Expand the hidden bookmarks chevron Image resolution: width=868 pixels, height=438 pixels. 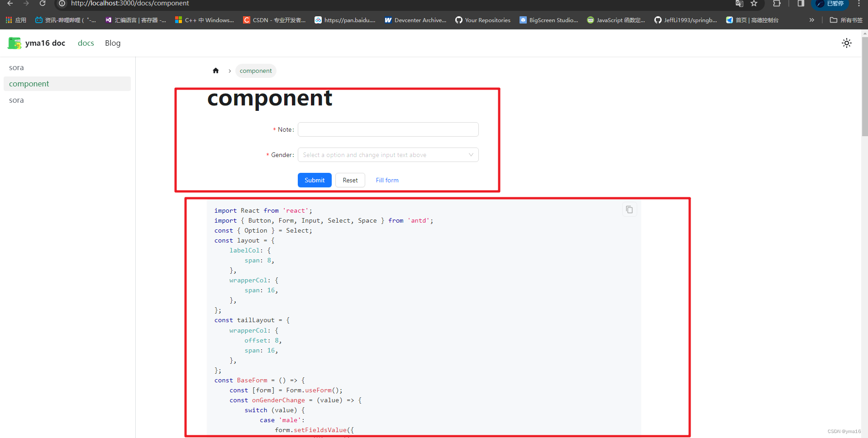pos(812,20)
